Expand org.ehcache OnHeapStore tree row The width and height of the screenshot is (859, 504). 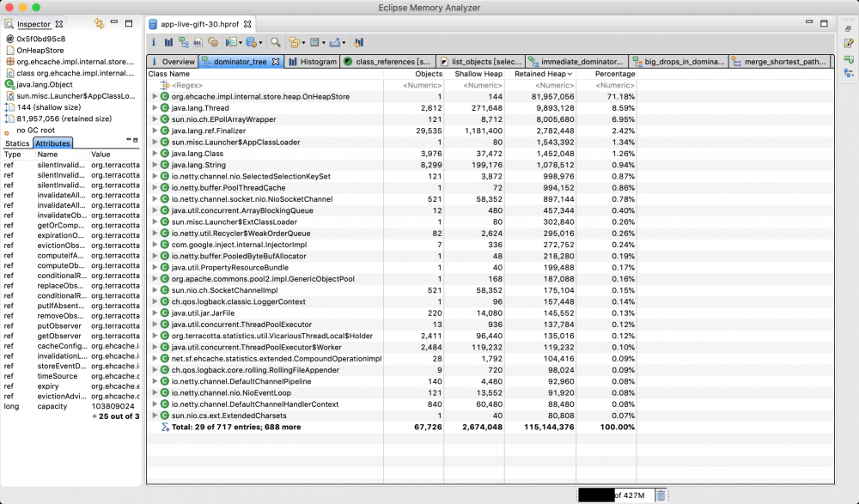(x=155, y=96)
